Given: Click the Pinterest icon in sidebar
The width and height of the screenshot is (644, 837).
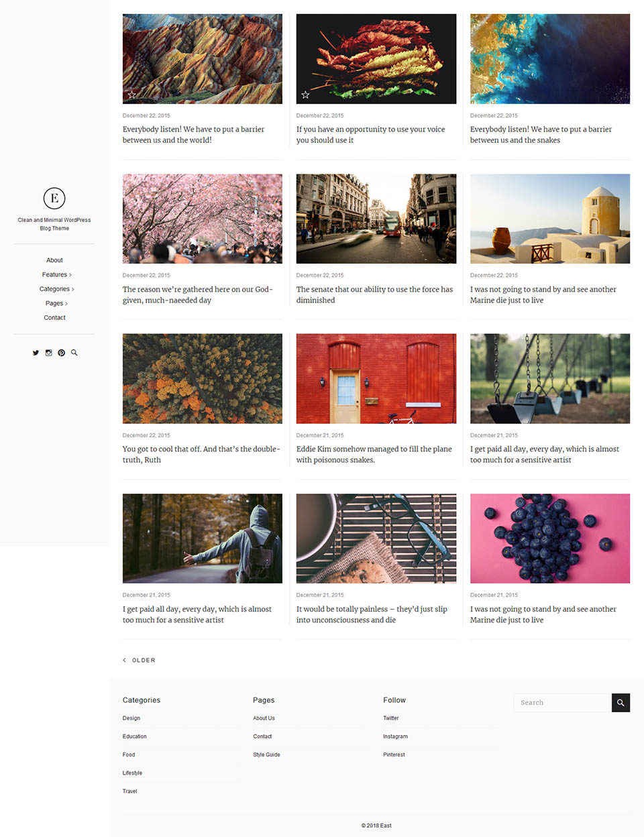Looking at the screenshot, I should tap(61, 353).
